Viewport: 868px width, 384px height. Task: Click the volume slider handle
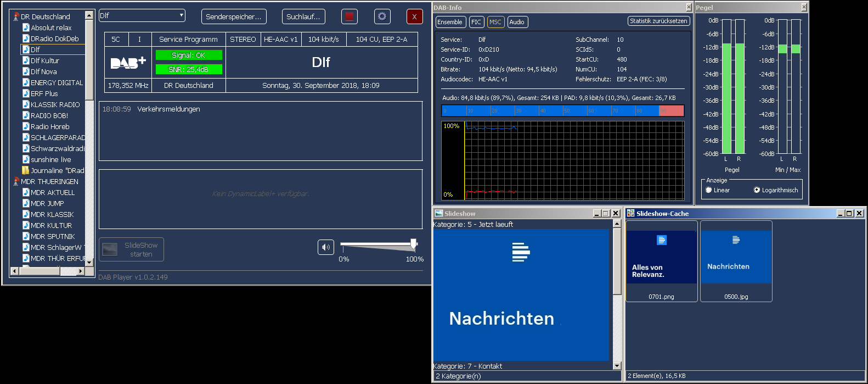coord(414,243)
